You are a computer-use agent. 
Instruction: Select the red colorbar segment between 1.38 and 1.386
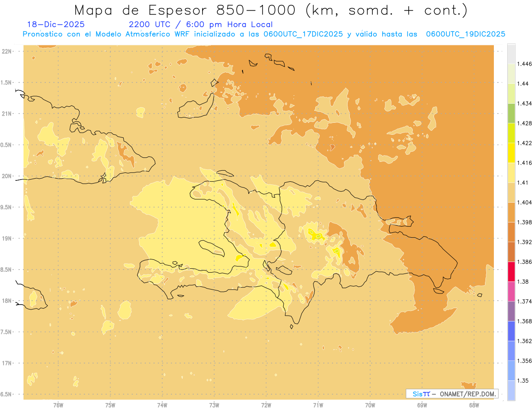pyautogui.click(x=511, y=271)
